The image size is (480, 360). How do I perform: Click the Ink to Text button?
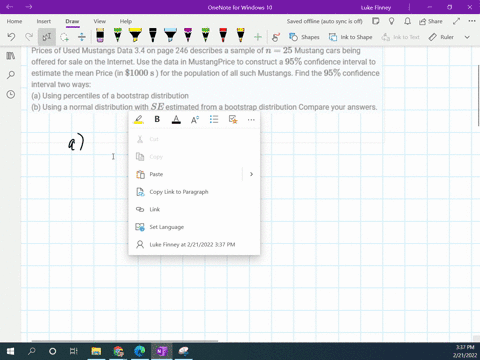point(400,37)
